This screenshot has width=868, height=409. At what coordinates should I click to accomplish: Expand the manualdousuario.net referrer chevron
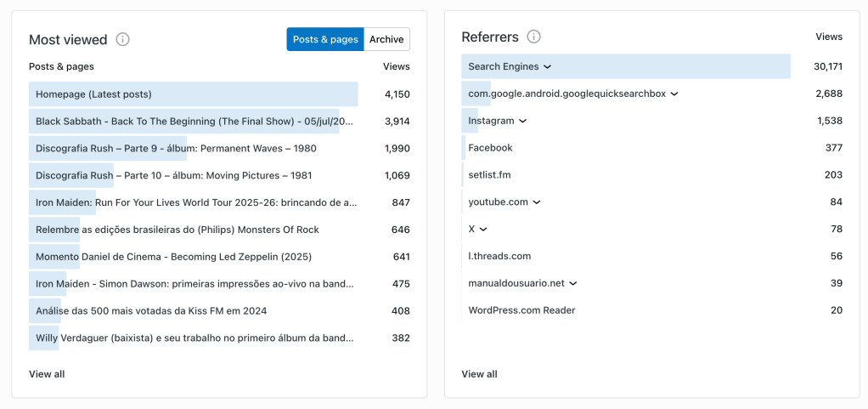tap(573, 283)
